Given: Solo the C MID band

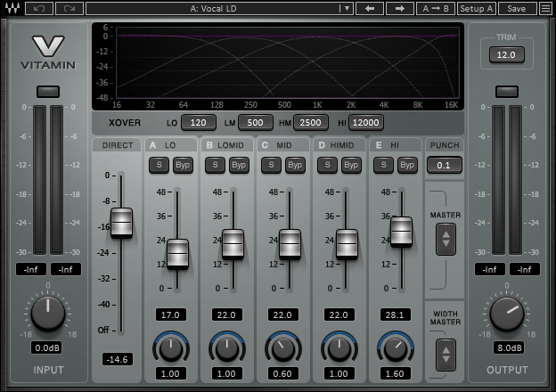Looking at the screenshot, I should [x=271, y=165].
